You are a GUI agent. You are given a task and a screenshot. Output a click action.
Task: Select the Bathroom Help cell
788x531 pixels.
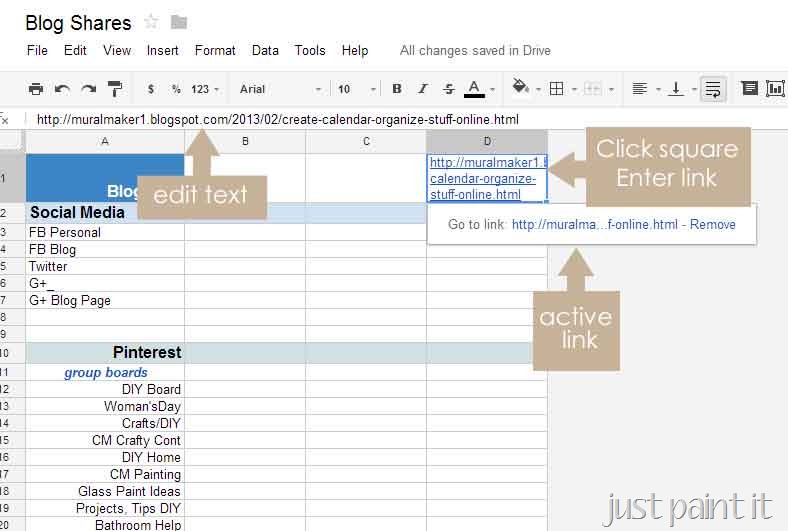coord(105,524)
